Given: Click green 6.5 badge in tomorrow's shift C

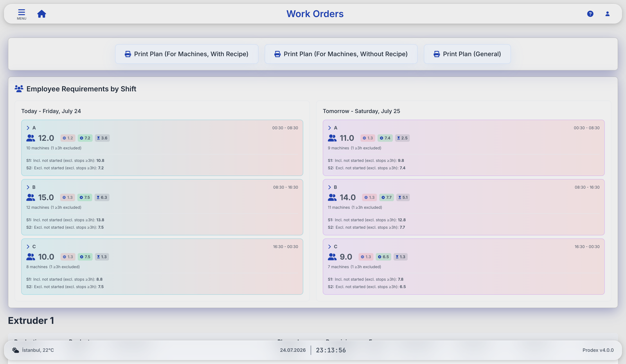Looking at the screenshot, I should [383, 257].
